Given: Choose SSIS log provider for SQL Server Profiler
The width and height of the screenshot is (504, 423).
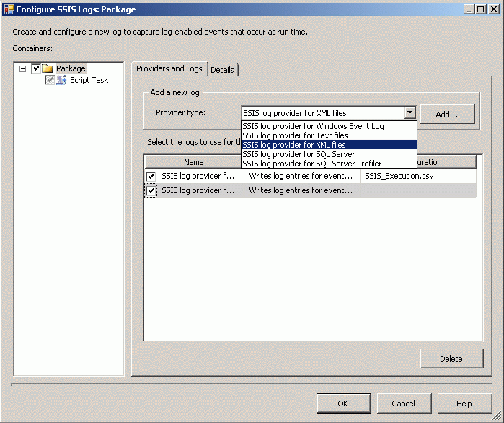Looking at the screenshot, I should (x=329, y=164).
